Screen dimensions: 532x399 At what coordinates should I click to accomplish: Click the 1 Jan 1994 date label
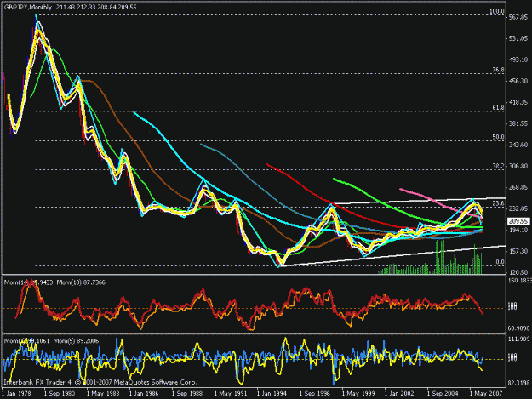click(x=272, y=394)
